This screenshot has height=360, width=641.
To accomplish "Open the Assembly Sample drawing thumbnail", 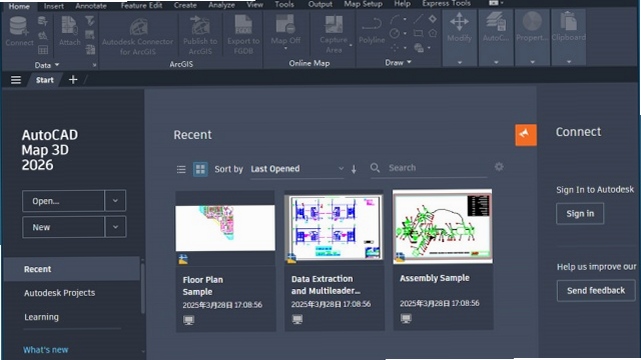I will [442, 226].
